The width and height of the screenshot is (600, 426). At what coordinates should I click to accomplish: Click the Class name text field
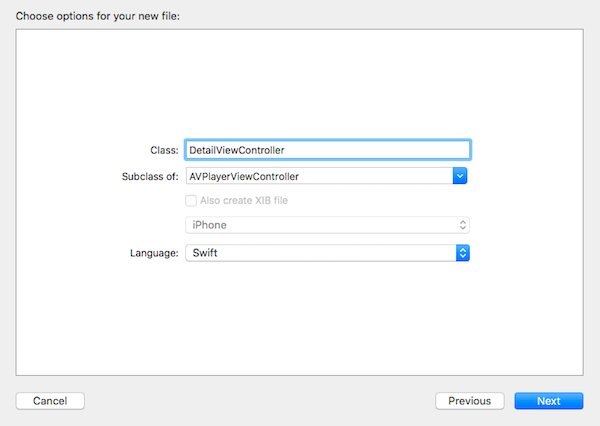click(x=328, y=150)
